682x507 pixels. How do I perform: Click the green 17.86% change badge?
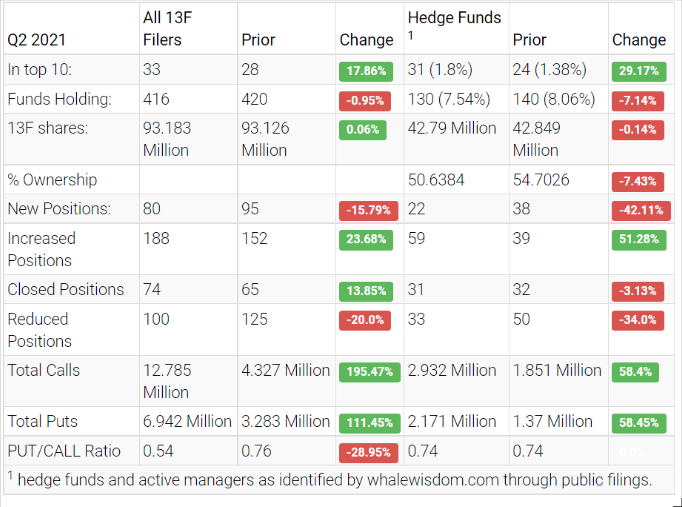pos(367,72)
